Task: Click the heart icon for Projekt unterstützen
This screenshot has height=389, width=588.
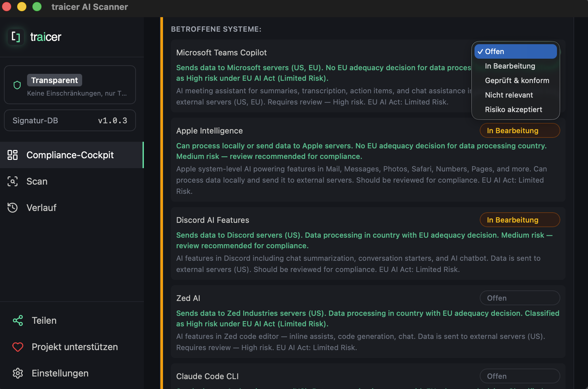Action: point(18,347)
